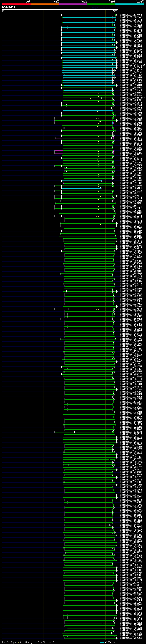Click the red 20% identity legend segment

pyautogui.click(x=16, y=4)
